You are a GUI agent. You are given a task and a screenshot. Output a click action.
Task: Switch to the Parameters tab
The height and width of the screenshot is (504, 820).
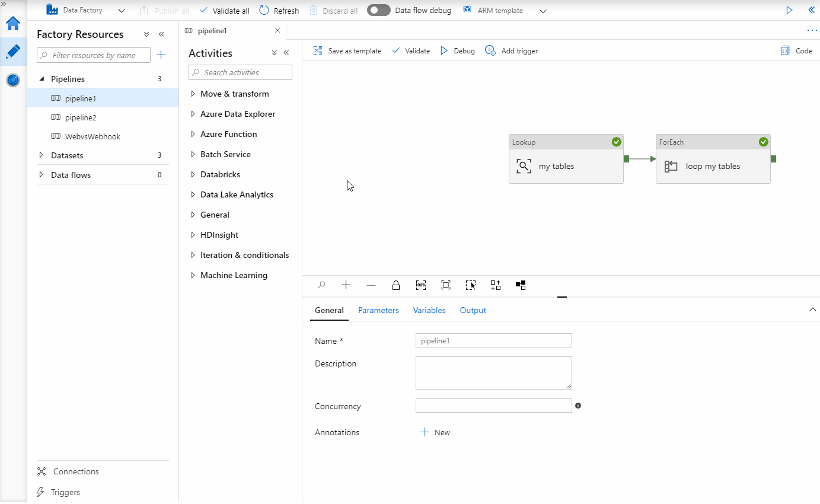378,310
